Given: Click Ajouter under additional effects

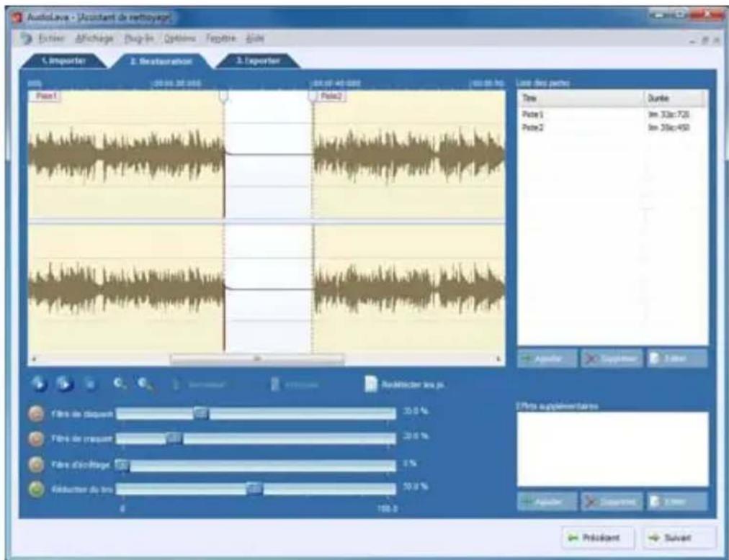Looking at the screenshot, I should (547, 502).
